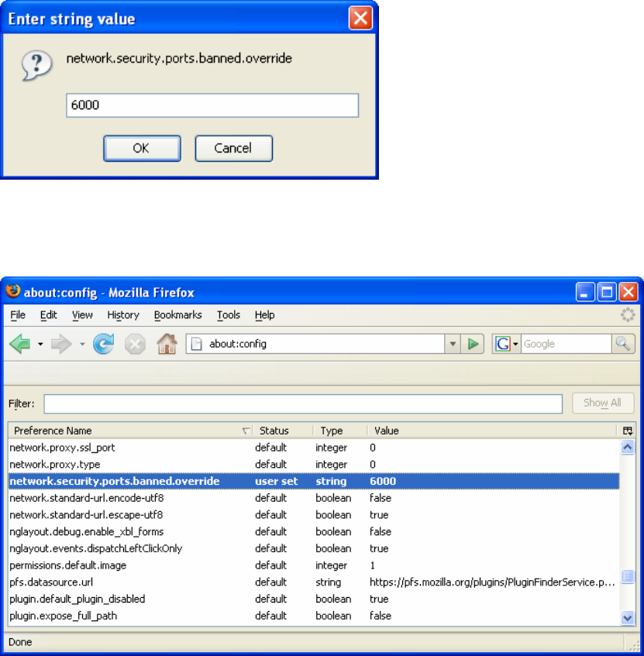Click scrollbar down arrow in preferences list
Image resolution: width=644 pixels, height=656 pixels.
[x=628, y=617]
